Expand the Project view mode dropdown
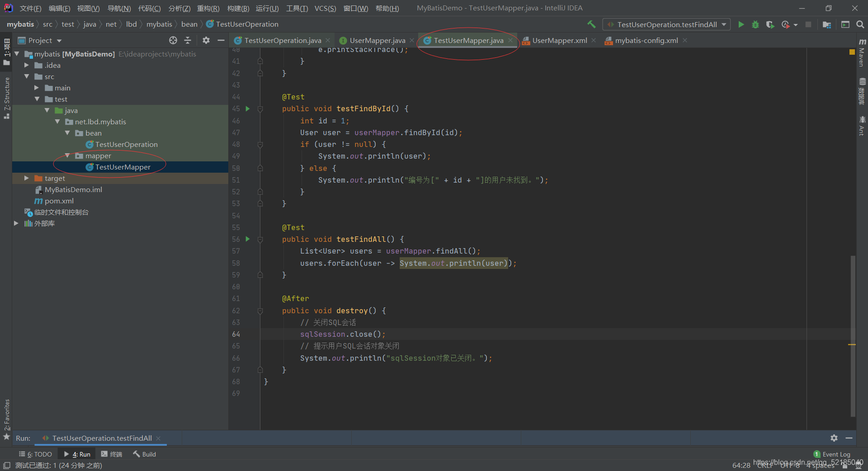This screenshot has height=471, width=868. [x=59, y=41]
